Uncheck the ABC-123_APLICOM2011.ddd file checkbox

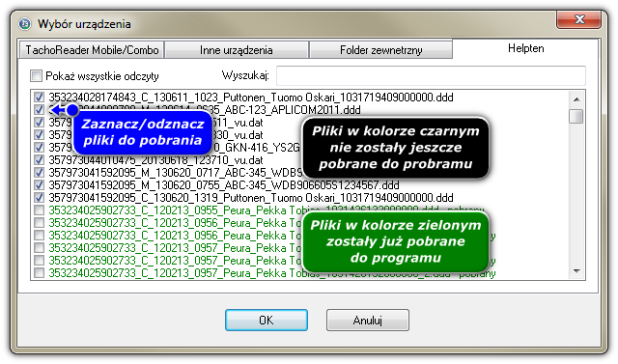[x=39, y=109]
